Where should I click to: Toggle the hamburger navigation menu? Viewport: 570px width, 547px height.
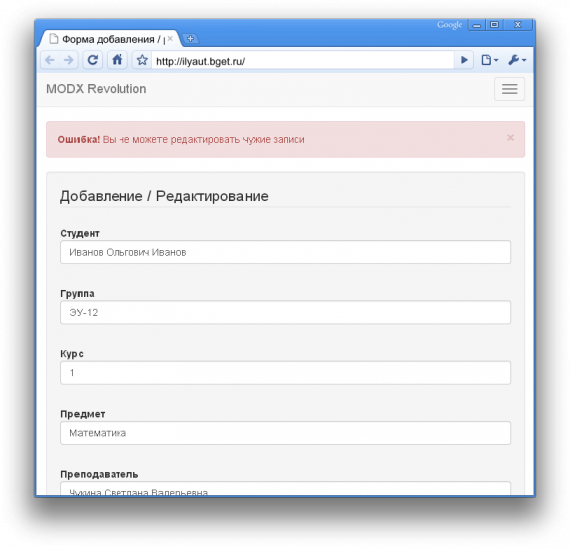coord(509,89)
